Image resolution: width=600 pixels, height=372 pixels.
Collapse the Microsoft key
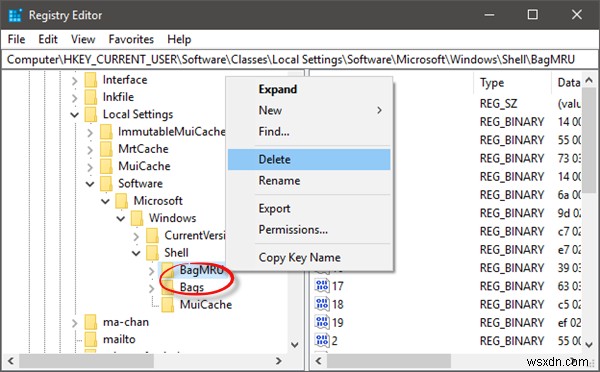click(x=105, y=201)
